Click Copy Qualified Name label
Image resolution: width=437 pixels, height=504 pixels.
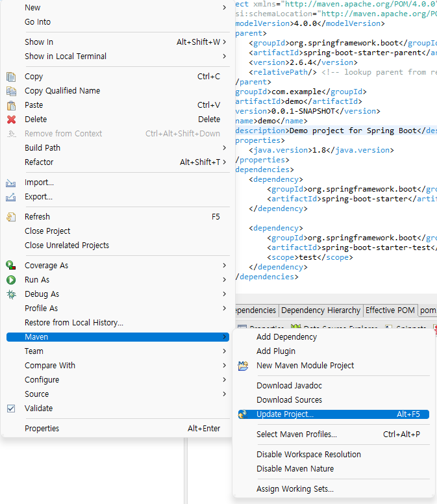click(62, 91)
